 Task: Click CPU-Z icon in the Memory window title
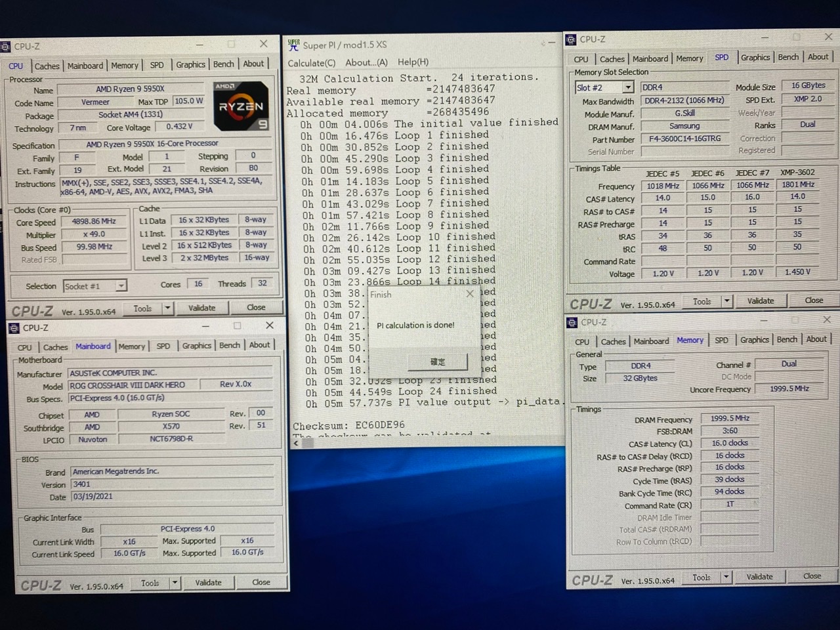[572, 322]
